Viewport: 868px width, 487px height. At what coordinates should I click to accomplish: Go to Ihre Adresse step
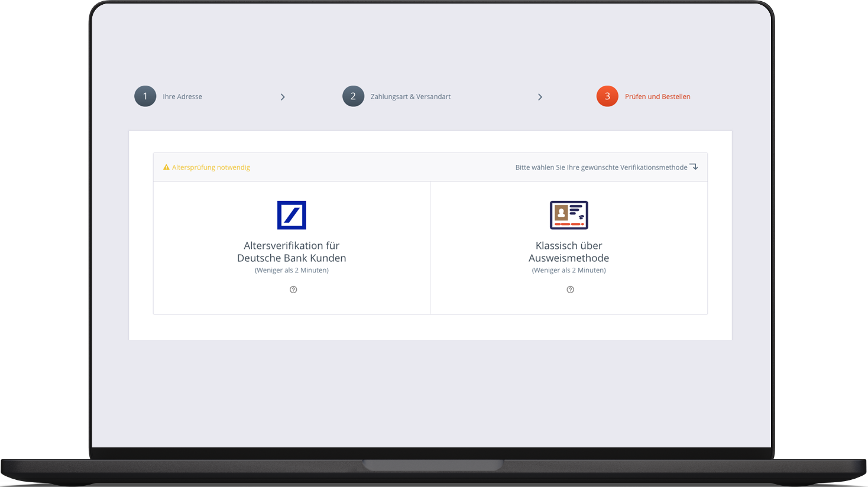[182, 96]
